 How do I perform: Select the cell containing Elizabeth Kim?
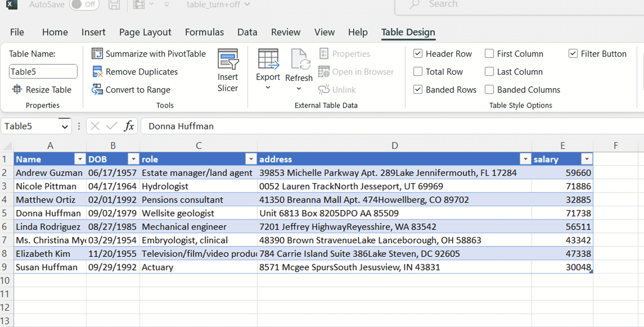pos(50,254)
